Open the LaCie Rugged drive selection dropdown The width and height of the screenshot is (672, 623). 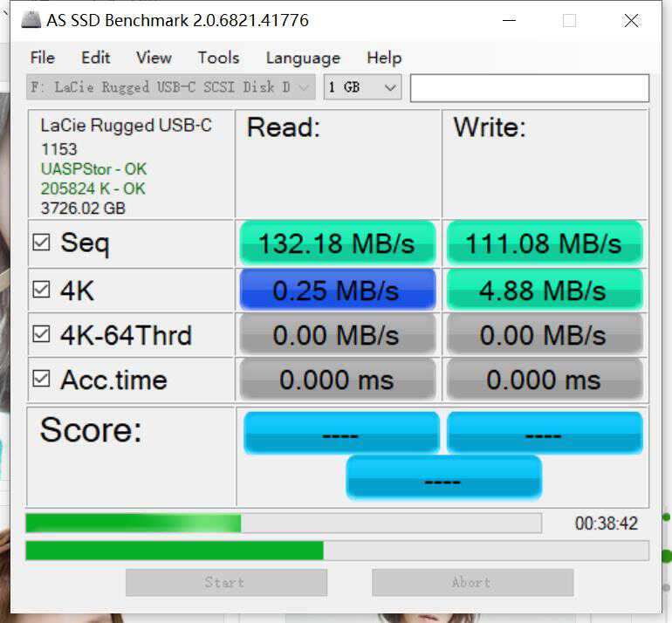tap(170, 87)
